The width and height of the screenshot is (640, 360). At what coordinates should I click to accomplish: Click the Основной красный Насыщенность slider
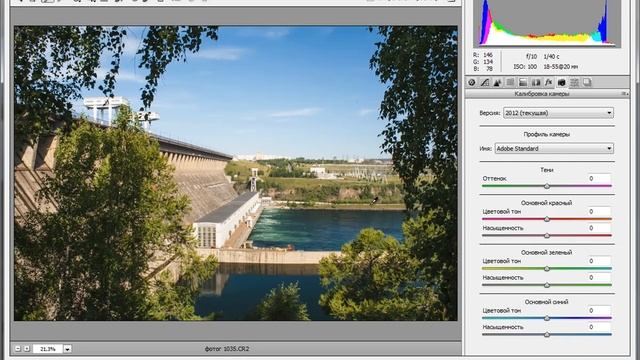547,236
